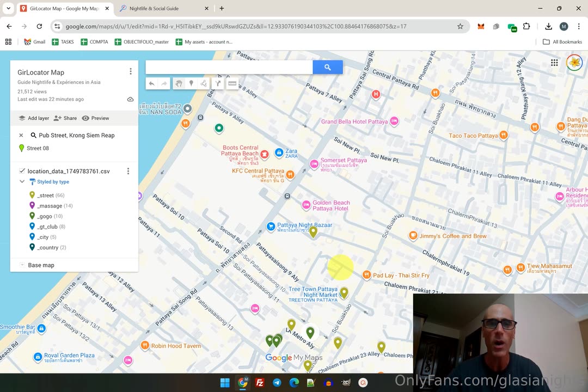Image resolution: width=588 pixels, height=392 pixels.
Task: Open the All Bookmarks folder
Action: [562, 42]
